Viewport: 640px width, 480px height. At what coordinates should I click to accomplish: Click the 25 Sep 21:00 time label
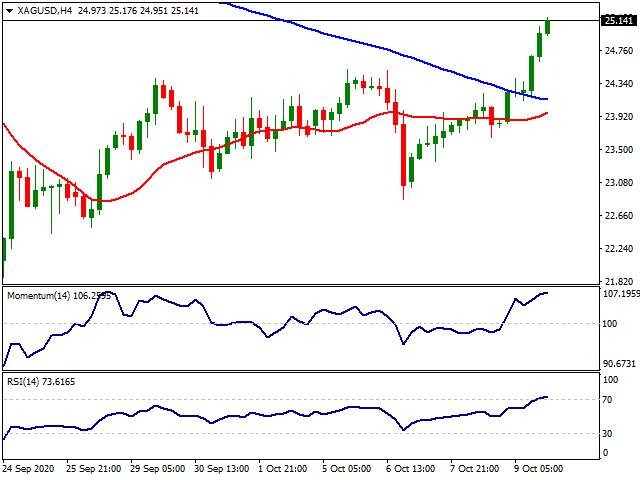point(93,469)
